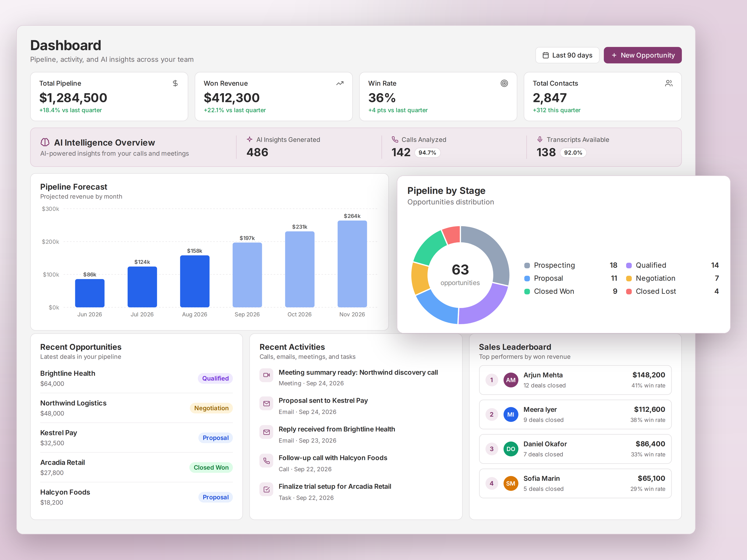Click the dollar icon in Total Pipeline card
The height and width of the screenshot is (560, 747).
pyautogui.click(x=175, y=83)
